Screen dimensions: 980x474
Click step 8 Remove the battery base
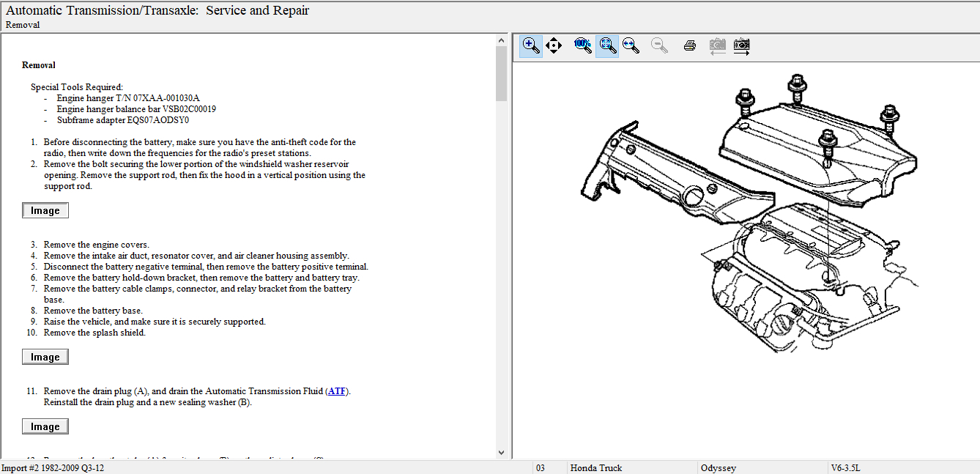pos(93,311)
